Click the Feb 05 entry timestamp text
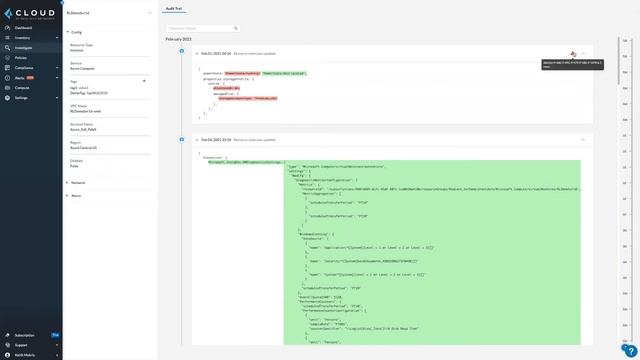Screen dimensions: 640x360 216,53
